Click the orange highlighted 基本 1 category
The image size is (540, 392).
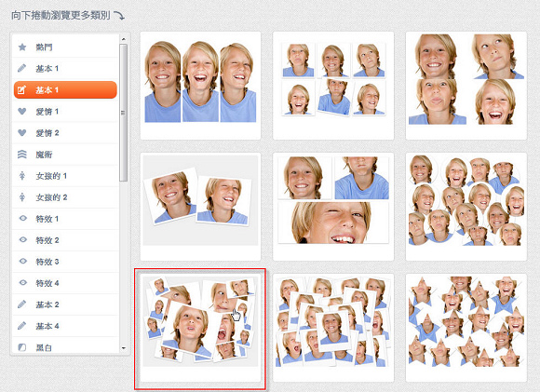65,90
